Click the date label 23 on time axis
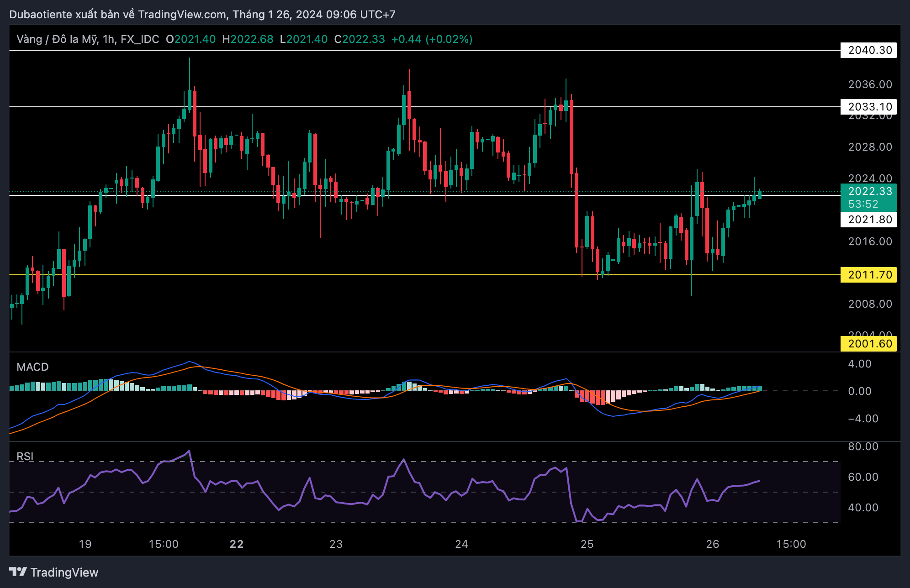910x588 pixels. [336, 544]
